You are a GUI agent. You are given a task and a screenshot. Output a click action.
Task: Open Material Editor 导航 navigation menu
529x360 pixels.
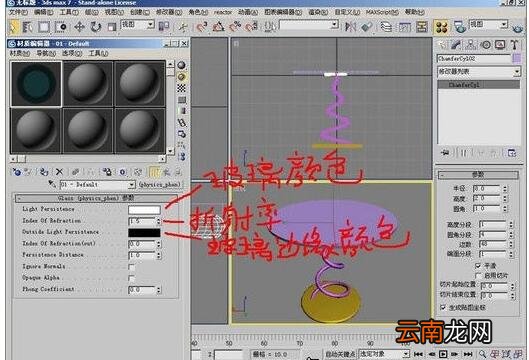pyautogui.click(x=46, y=53)
